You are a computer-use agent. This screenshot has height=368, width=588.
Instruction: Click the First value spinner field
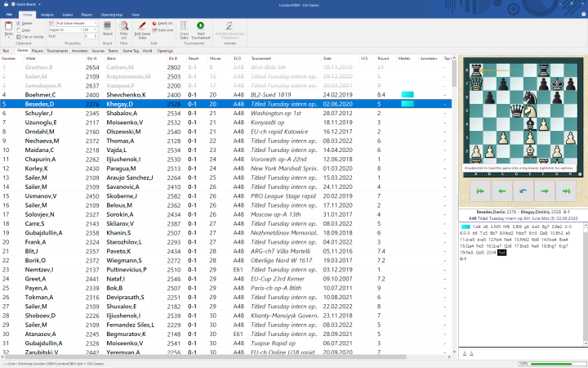pos(91,37)
